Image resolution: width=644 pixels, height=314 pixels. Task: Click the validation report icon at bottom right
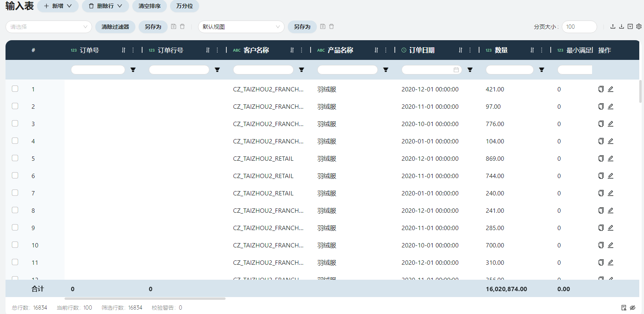tap(624, 308)
